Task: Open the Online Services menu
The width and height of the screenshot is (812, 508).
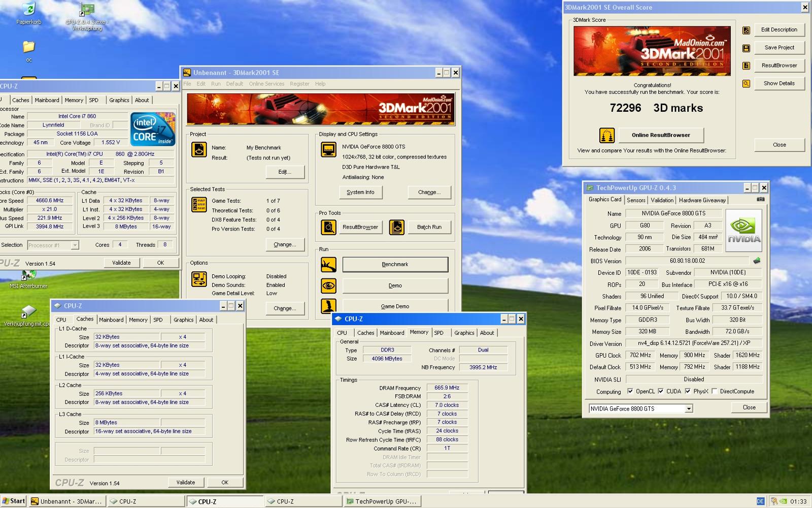Action: point(266,84)
